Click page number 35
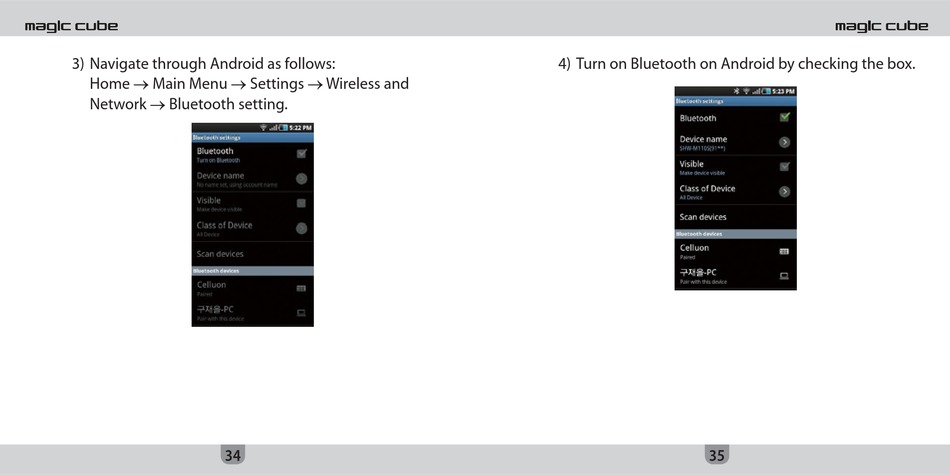The height and width of the screenshot is (475, 950). 717,456
